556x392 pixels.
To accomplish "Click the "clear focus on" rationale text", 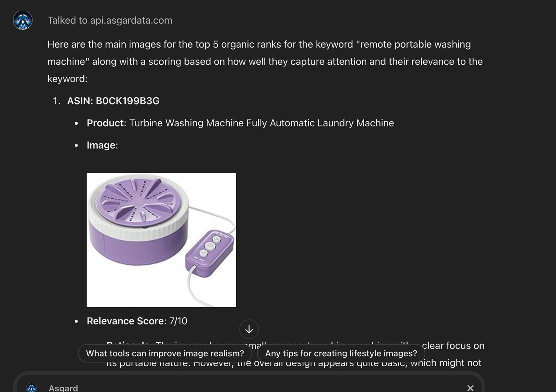I will [x=453, y=346].
